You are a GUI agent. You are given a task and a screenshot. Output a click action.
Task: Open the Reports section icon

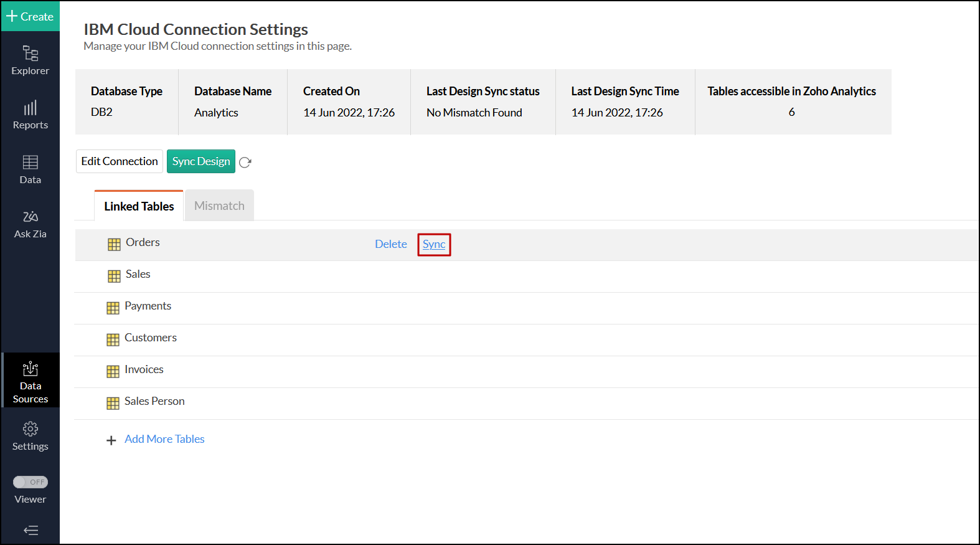click(30, 108)
